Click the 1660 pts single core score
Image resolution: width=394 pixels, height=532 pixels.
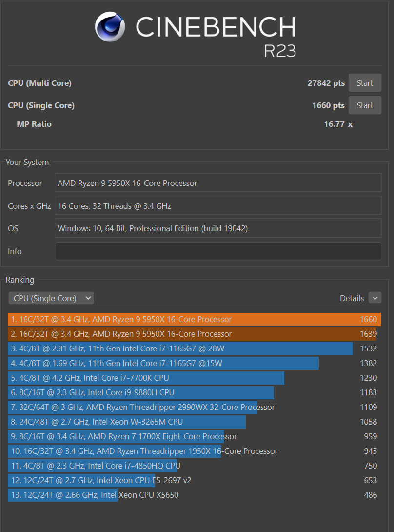tap(328, 105)
